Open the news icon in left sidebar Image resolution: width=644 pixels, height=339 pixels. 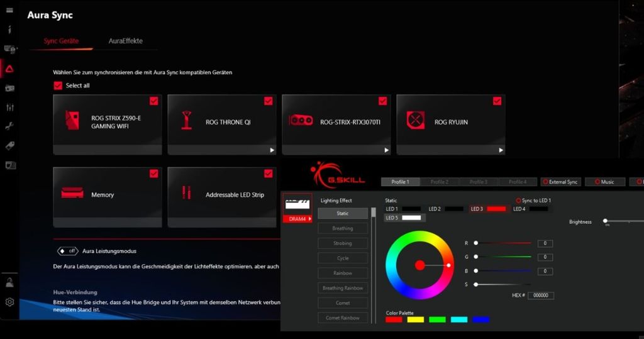click(x=10, y=165)
